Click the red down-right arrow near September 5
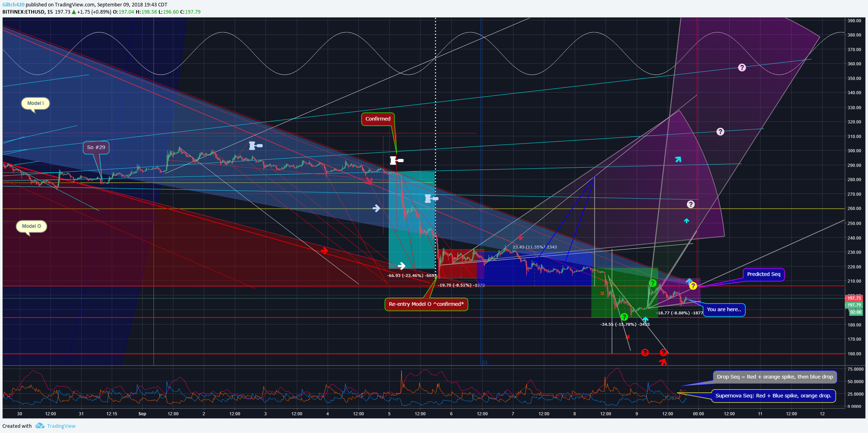 tap(369, 181)
